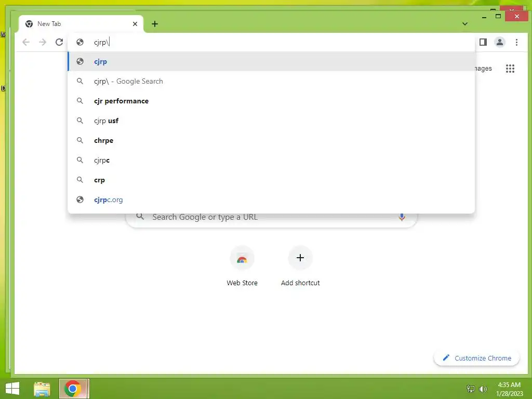
Task: Open the volume tray icon
Action: click(483, 389)
